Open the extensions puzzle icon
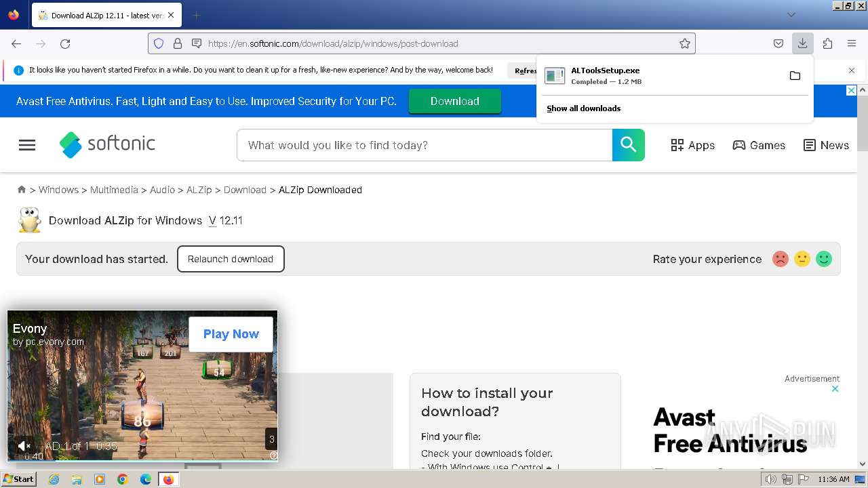 click(827, 43)
